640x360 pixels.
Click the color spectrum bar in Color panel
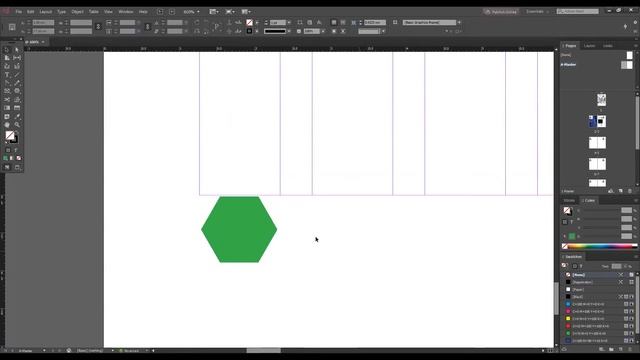click(599, 246)
